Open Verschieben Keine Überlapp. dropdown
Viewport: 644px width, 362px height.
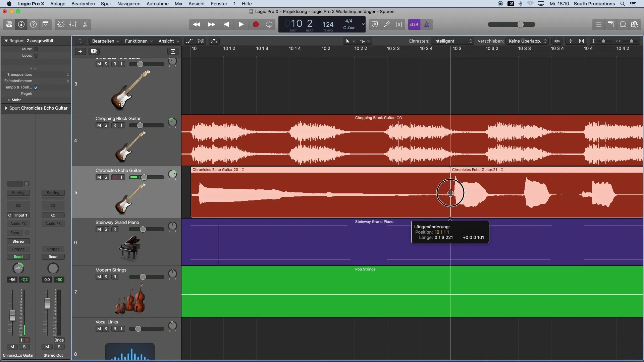[x=528, y=41]
